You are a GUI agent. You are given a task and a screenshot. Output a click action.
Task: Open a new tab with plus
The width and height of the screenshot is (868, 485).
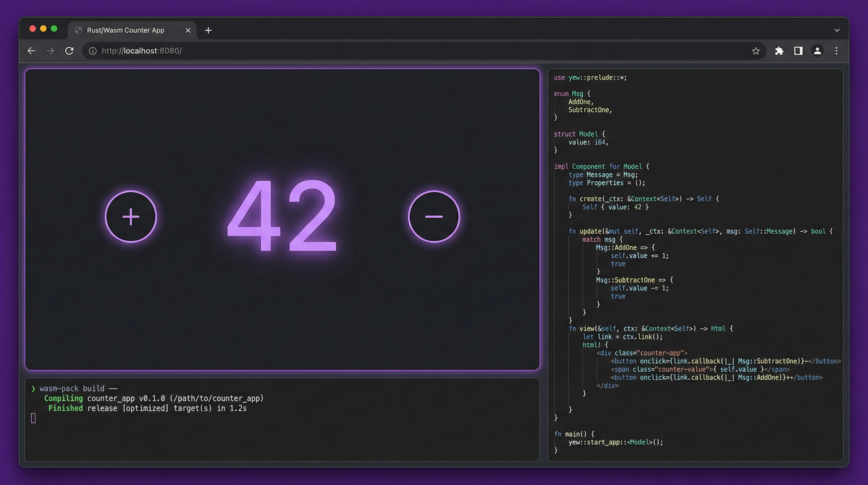tap(208, 30)
